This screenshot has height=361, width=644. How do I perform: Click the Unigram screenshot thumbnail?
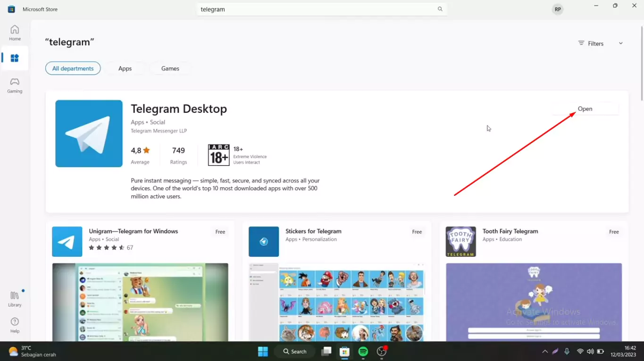point(140,302)
